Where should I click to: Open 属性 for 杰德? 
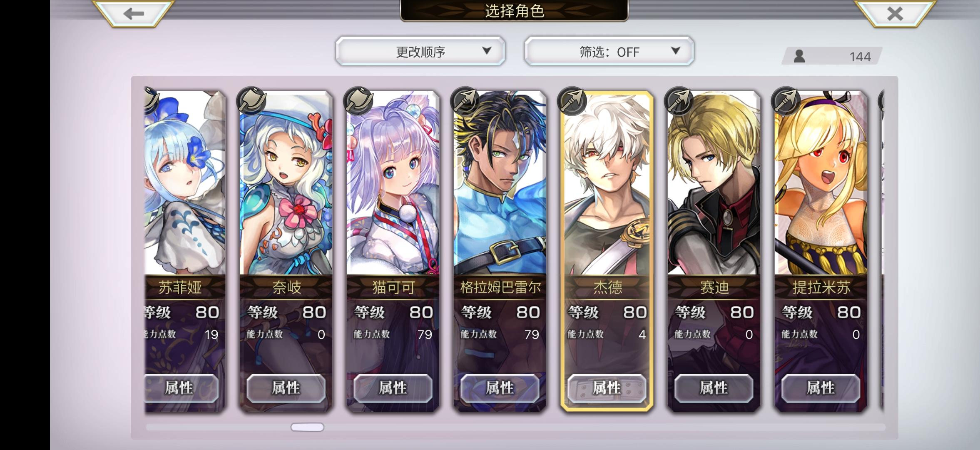[607, 388]
